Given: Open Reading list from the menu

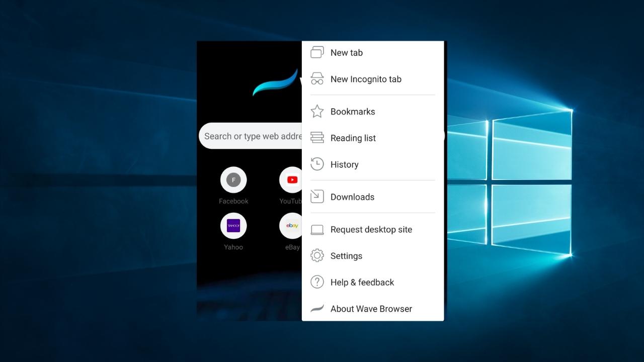Looking at the screenshot, I should 373,138.
